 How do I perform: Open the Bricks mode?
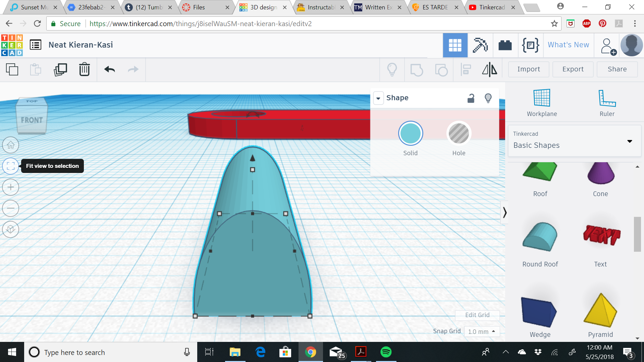point(505,45)
